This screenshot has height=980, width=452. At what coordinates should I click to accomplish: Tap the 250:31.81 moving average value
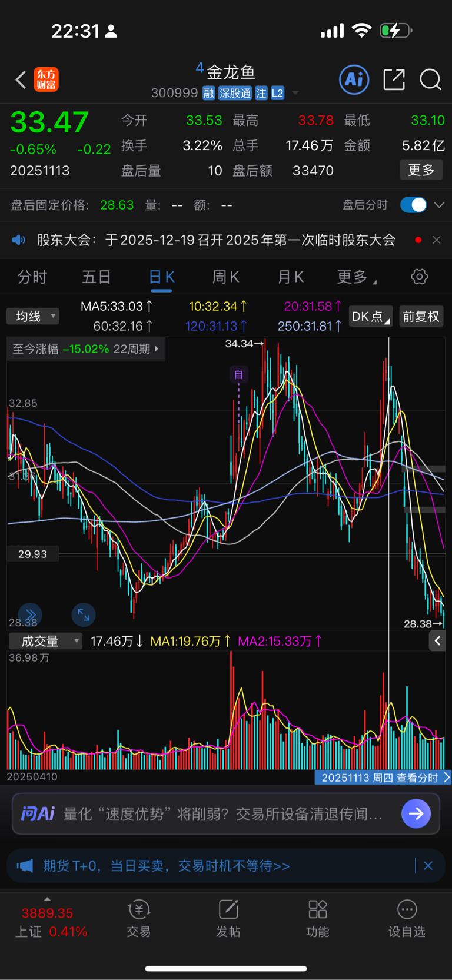309,326
